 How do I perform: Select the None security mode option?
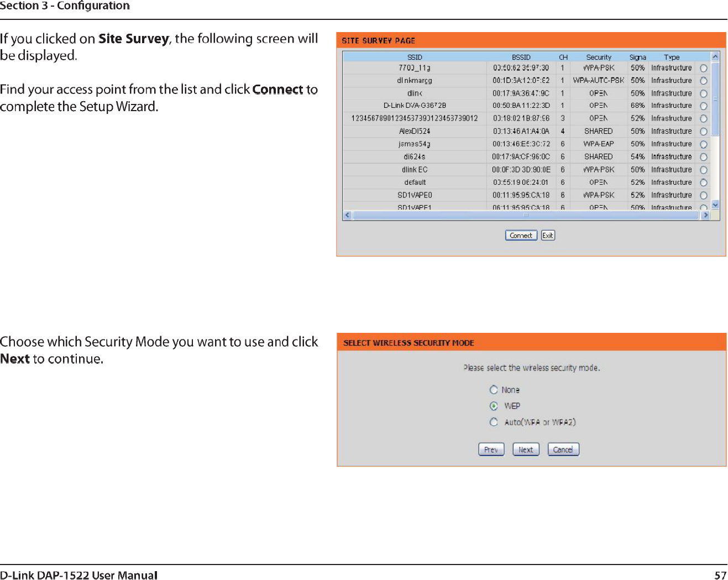click(x=494, y=390)
